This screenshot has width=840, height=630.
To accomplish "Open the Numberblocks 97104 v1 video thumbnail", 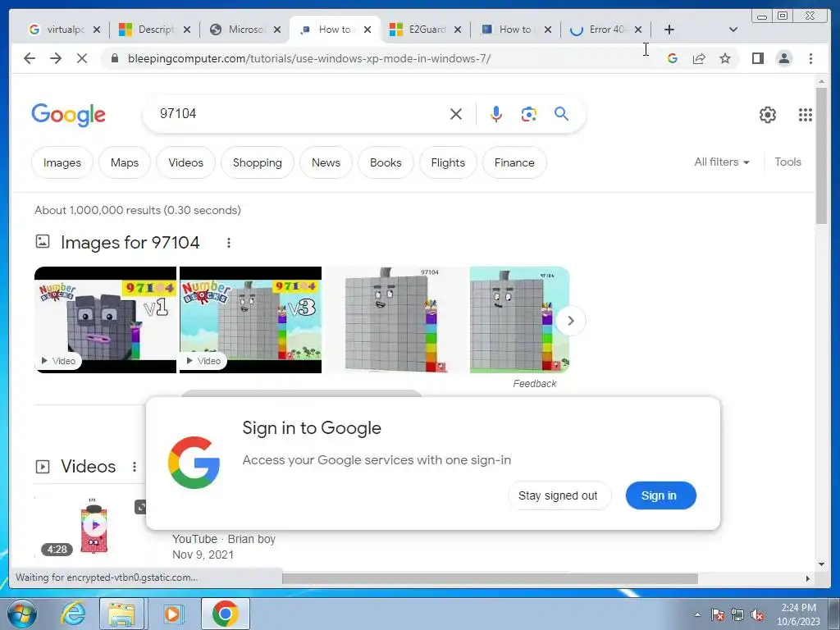I will point(105,320).
